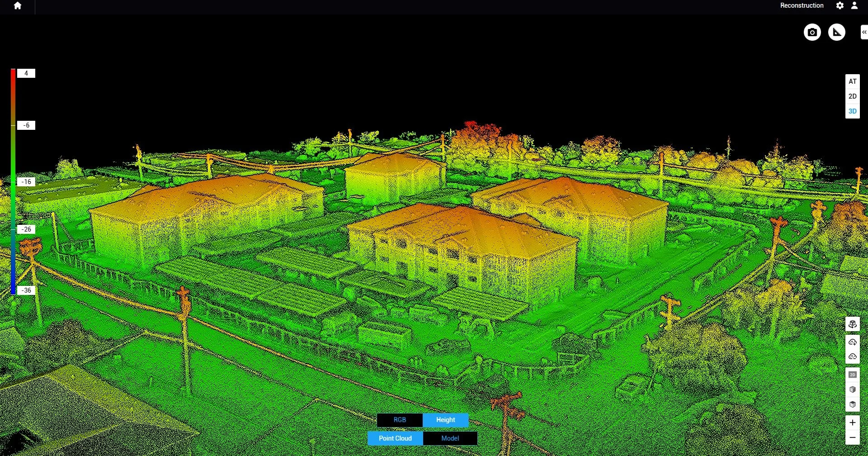Decrease point cloud size with cloud-minus icon
This screenshot has height=456, width=868.
click(x=853, y=356)
